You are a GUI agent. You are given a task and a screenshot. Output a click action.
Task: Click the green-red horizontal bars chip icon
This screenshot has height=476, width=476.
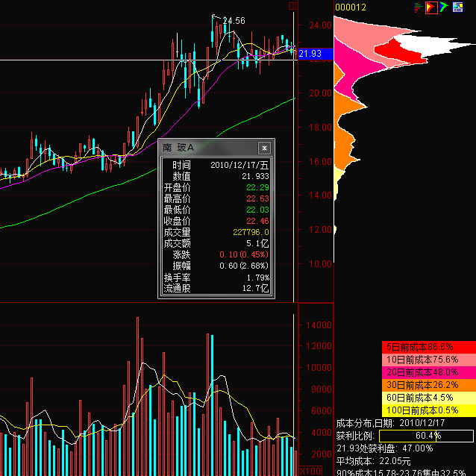(x=419, y=7)
